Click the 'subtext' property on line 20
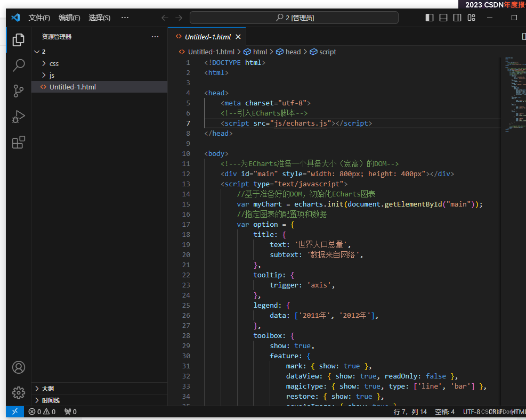Viewport: 526px width, 420px height. [284, 255]
